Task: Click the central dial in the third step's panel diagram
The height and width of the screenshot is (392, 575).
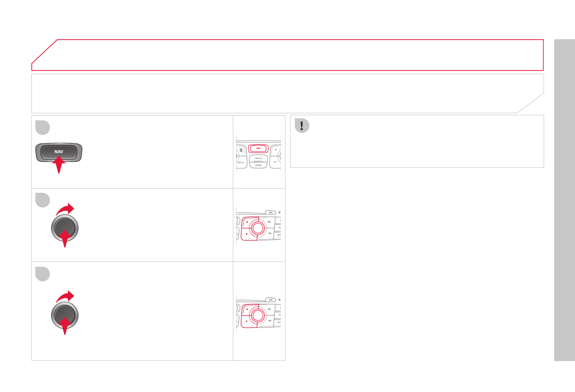Action: point(258,315)
